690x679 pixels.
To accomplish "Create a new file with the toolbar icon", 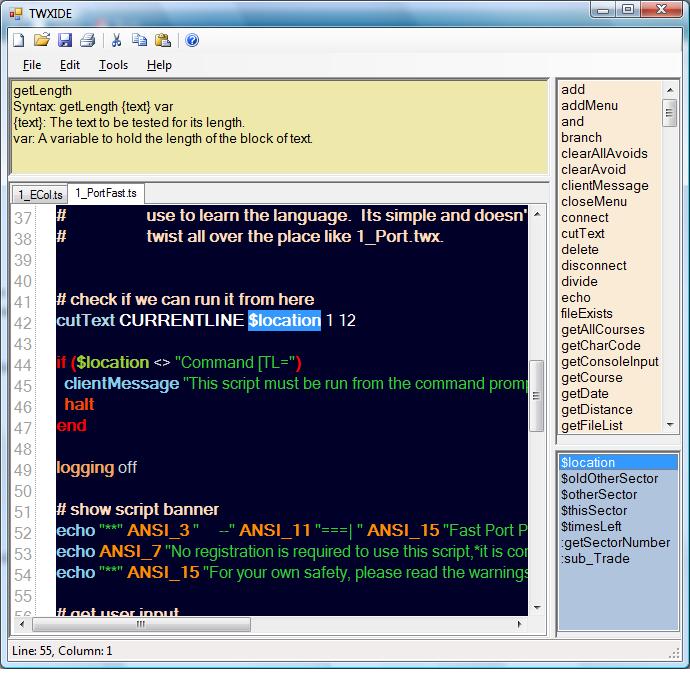I will click(18, 40).
